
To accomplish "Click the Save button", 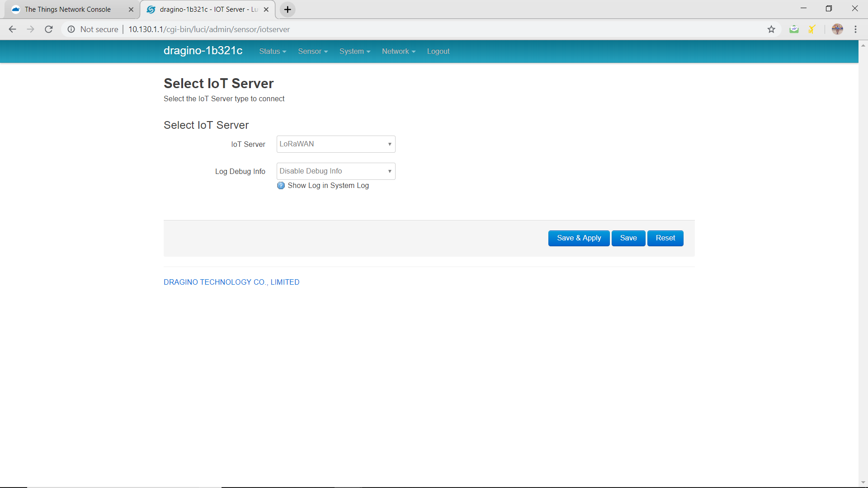I will (x=628, y=238).
